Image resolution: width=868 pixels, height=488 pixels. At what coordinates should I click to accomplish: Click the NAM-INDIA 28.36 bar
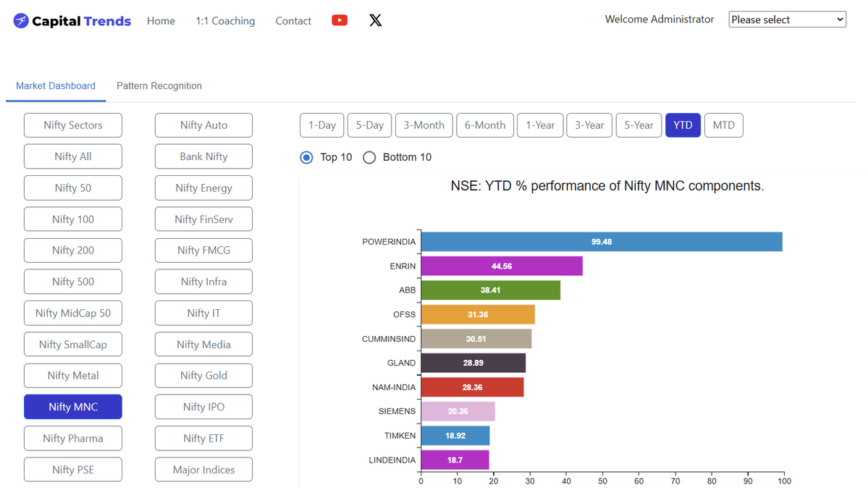[473, 387]
